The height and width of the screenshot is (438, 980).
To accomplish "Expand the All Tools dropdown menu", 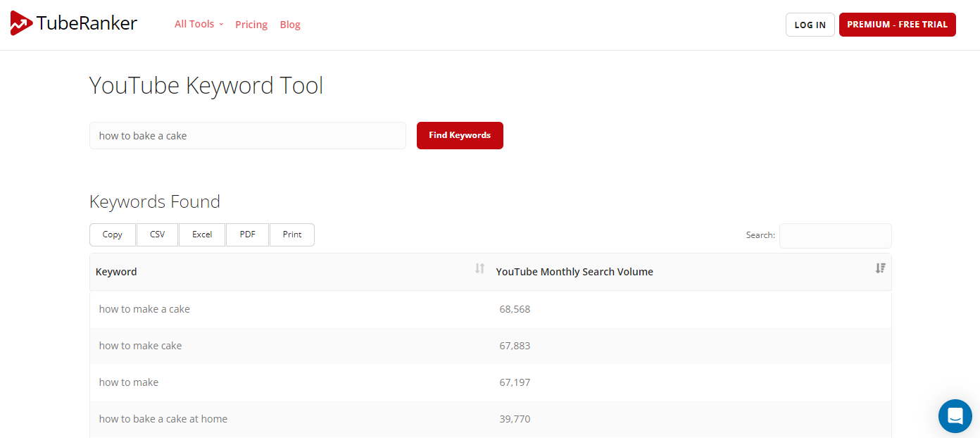I will 199,24.
